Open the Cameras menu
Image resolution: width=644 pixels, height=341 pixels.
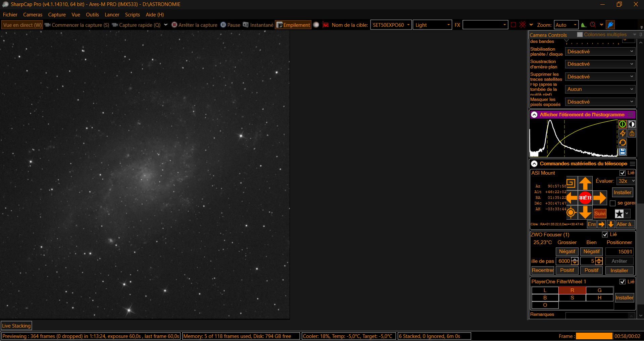[x=33, y=15]
